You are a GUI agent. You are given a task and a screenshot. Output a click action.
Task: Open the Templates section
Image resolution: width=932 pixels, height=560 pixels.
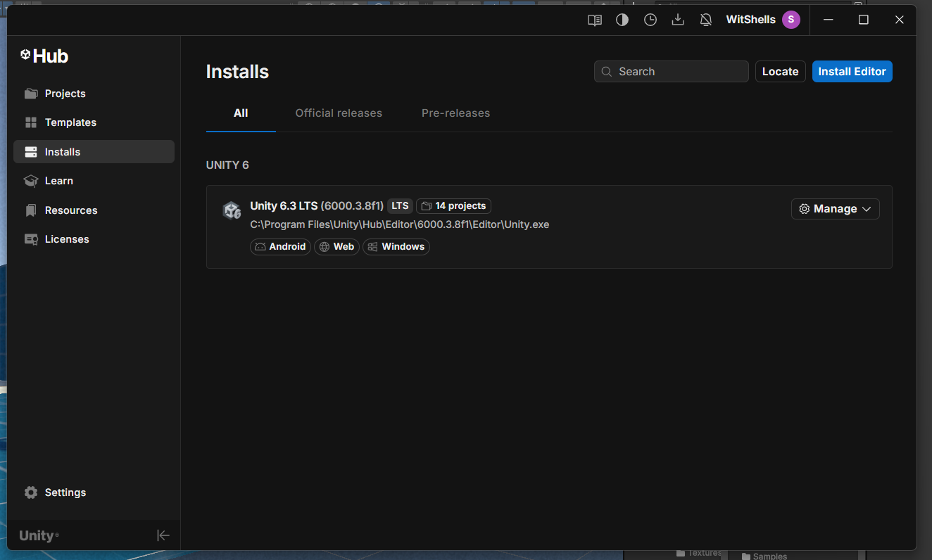click(x=94, y=122)
